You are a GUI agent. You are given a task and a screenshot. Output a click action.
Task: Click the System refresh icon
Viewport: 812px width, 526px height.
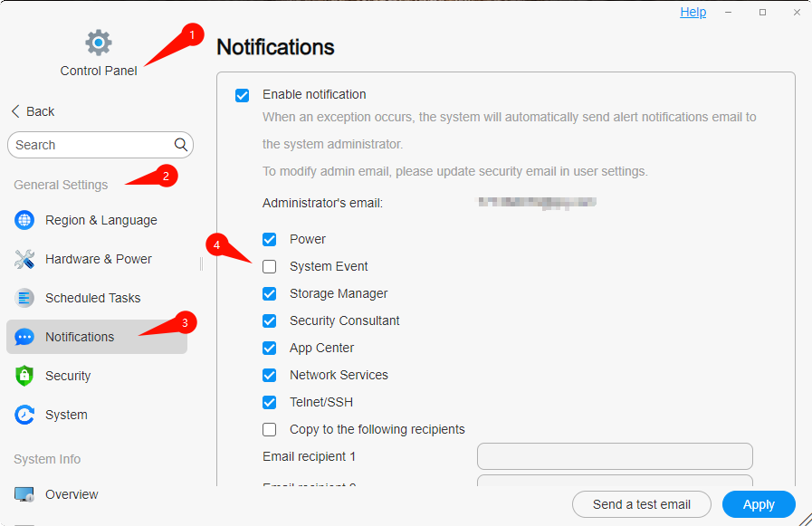[24, 415]
